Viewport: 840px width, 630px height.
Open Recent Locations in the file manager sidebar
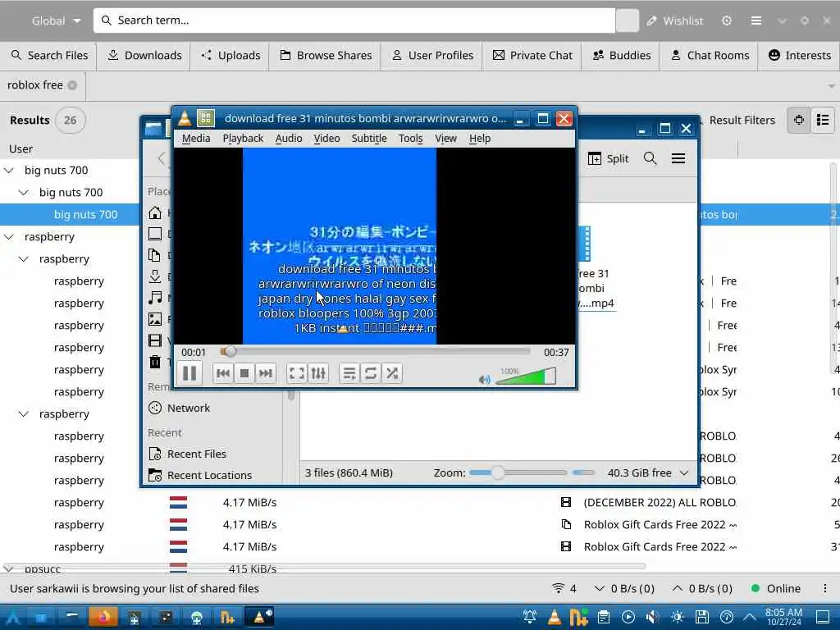tap(200, 475)
